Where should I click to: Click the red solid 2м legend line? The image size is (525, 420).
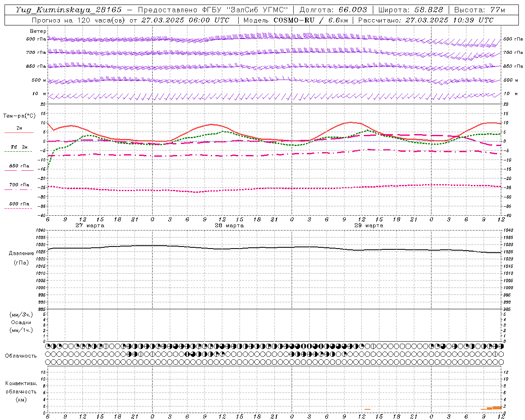(19, 133)
